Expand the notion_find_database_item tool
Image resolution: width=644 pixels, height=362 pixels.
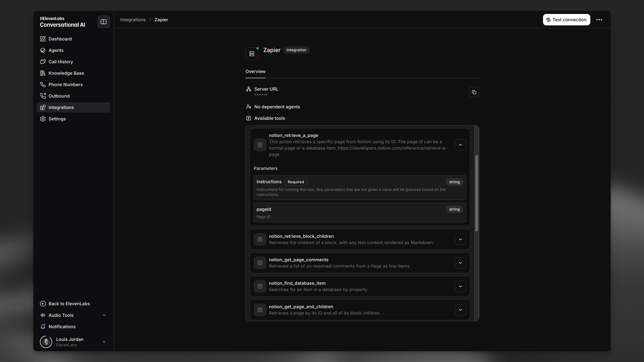[460, 286]
